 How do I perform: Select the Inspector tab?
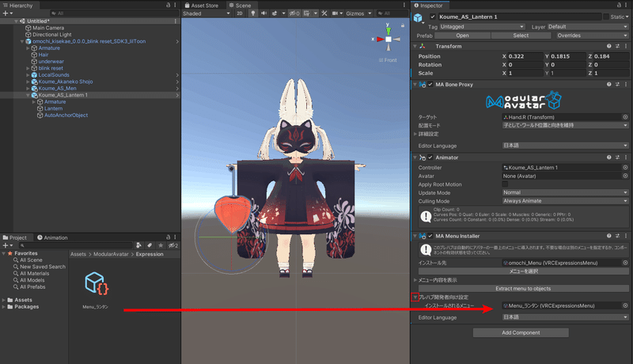click(x=428, y=6)
